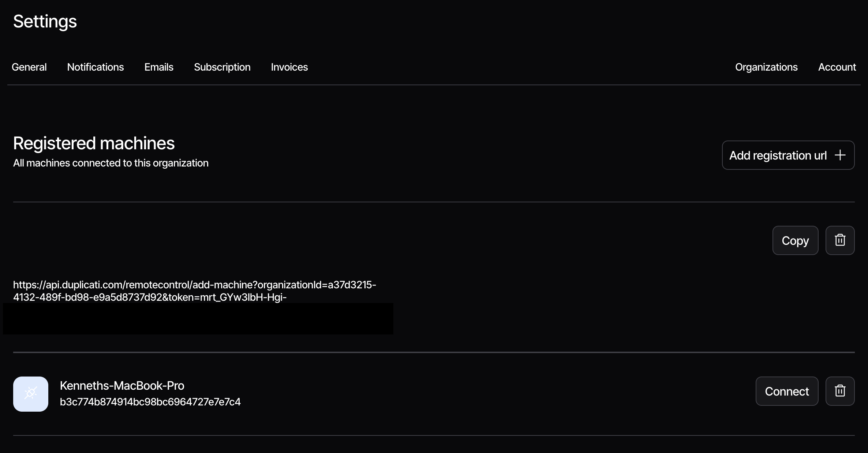
Task: Click the plus icon beside Add registration url
Action: (840, 155)
